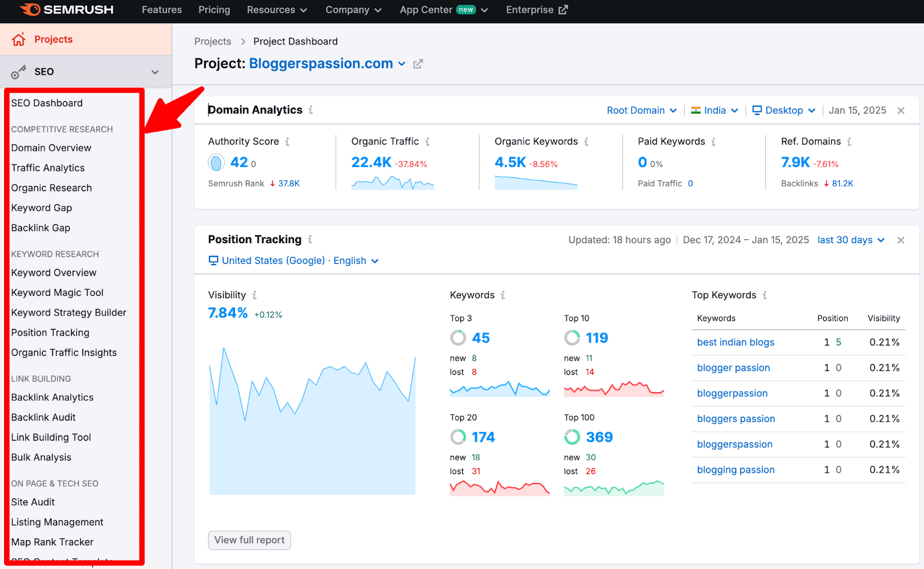Click the Top 3 donut chart icon

(458, 338)
